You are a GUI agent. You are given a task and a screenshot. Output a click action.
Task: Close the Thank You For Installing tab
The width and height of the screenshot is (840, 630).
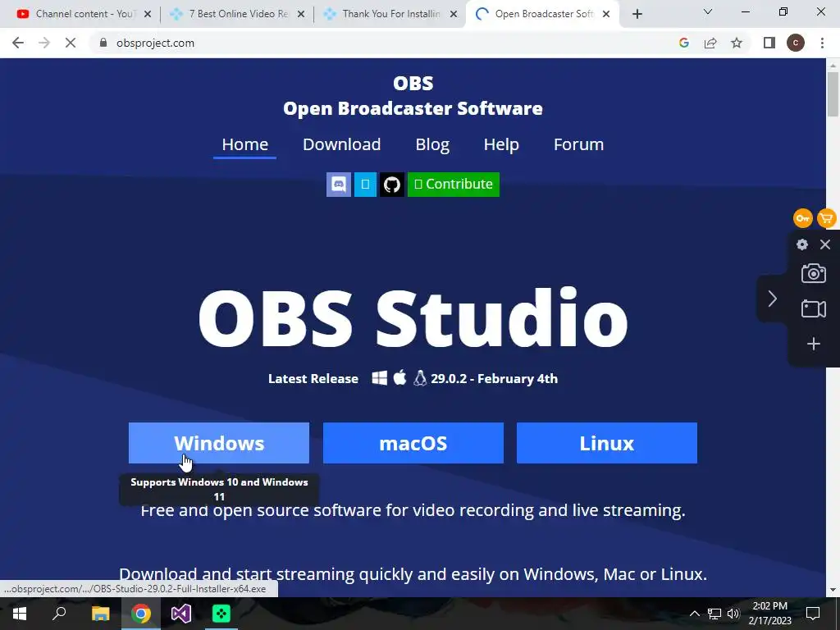pyautogui.click(x=454, y=14)
